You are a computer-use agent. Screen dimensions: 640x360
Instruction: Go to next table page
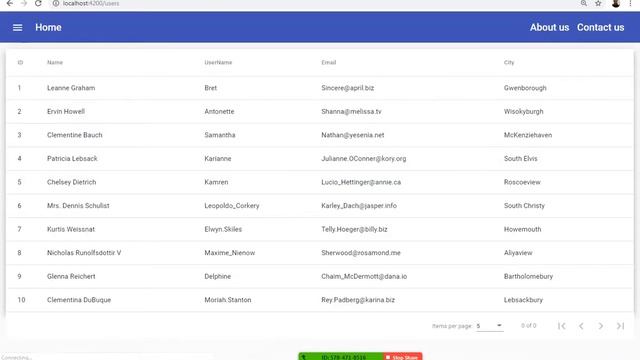[x=600, y=326]
